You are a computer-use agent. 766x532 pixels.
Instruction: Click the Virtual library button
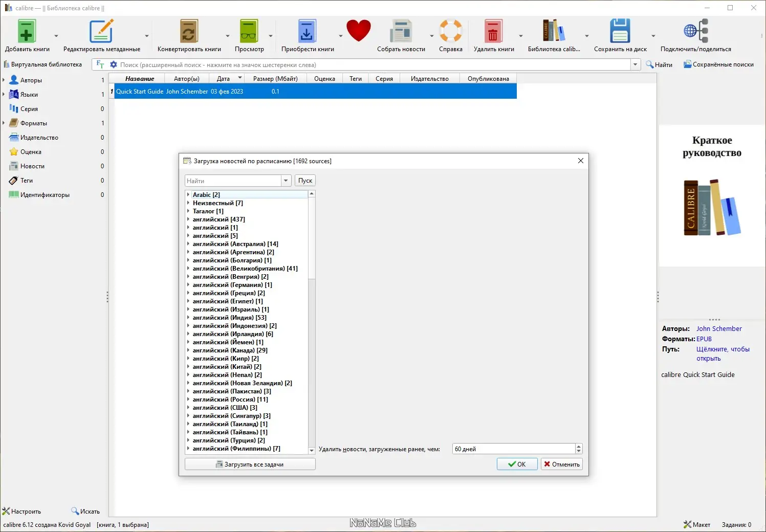43,64
